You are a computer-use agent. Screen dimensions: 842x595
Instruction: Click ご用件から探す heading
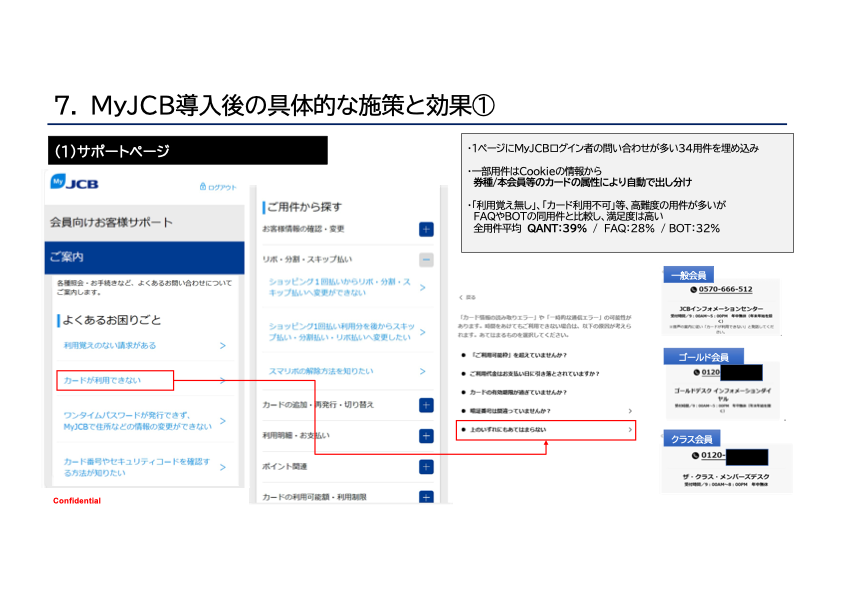[304, 207]
